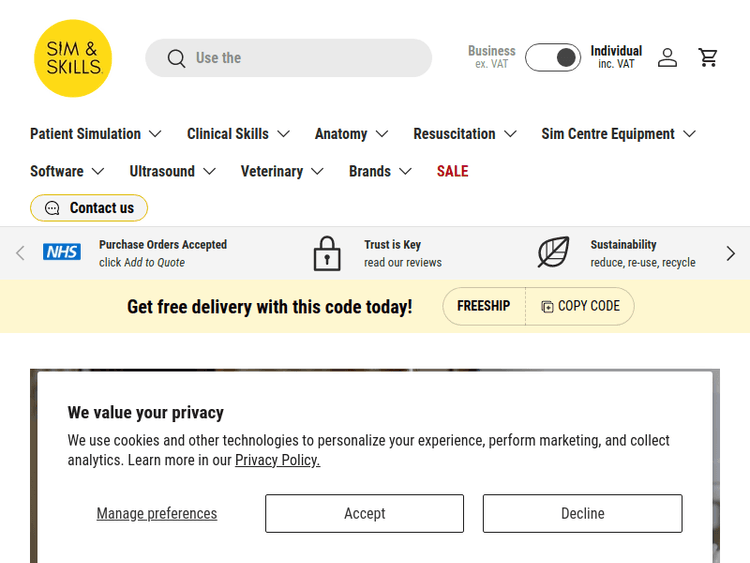Open the shopping cart icon

[708, 58]
